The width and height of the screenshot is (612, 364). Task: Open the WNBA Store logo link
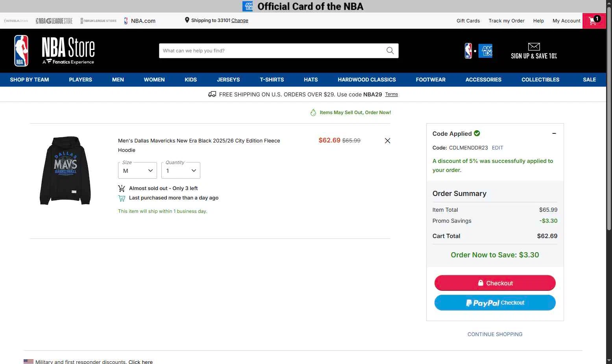(x=16, y=21)
